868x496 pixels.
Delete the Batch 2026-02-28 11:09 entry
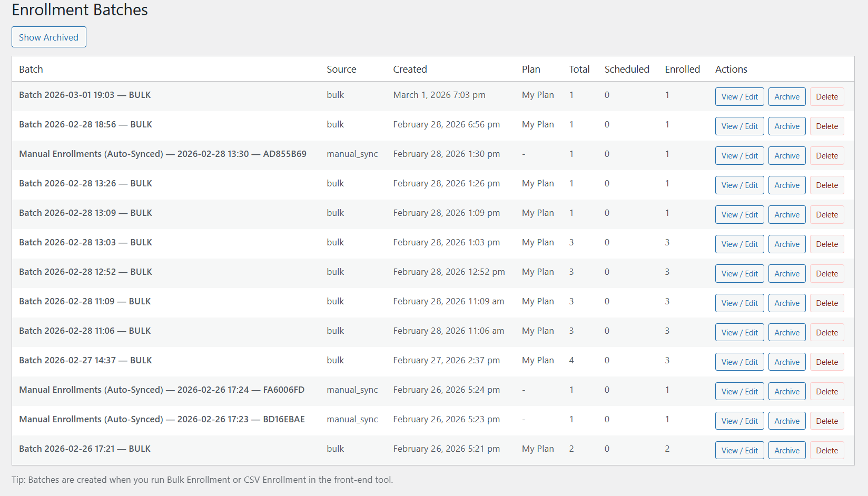[826, 303]
